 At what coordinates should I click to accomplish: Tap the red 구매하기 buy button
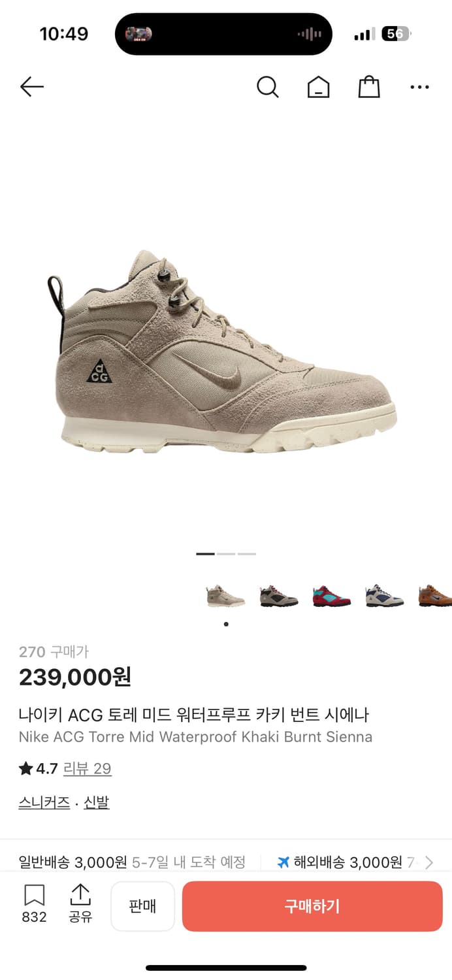tap(312, 906)
